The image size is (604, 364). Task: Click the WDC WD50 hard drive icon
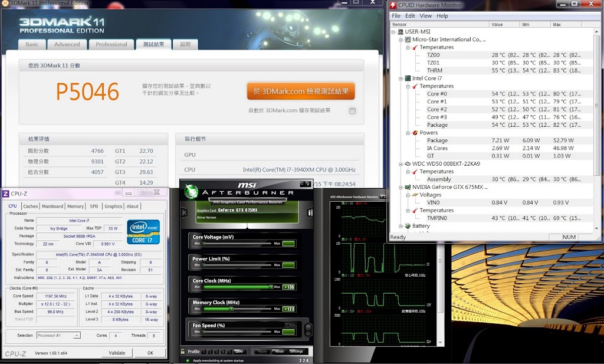click(408, 163)
